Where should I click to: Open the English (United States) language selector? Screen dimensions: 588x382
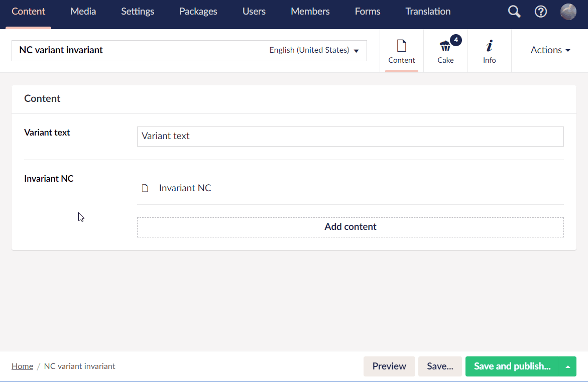pyautogui.click(x=315, y=50)
